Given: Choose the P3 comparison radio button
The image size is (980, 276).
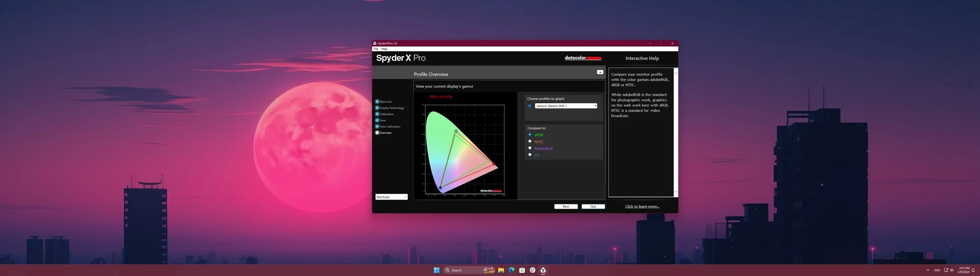Looking at the screenshot, I should 530,155.
